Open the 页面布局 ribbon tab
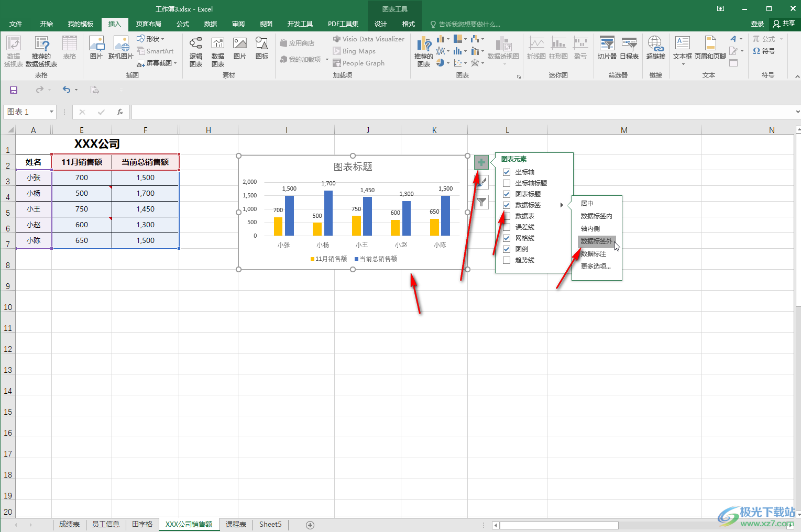The width and height of the screenshot is (801, 532). coord(149,24)
